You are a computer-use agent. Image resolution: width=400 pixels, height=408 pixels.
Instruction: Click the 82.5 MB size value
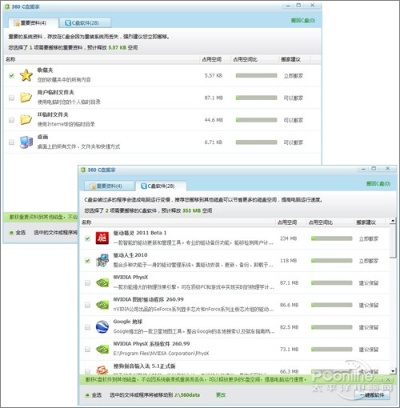289,327
